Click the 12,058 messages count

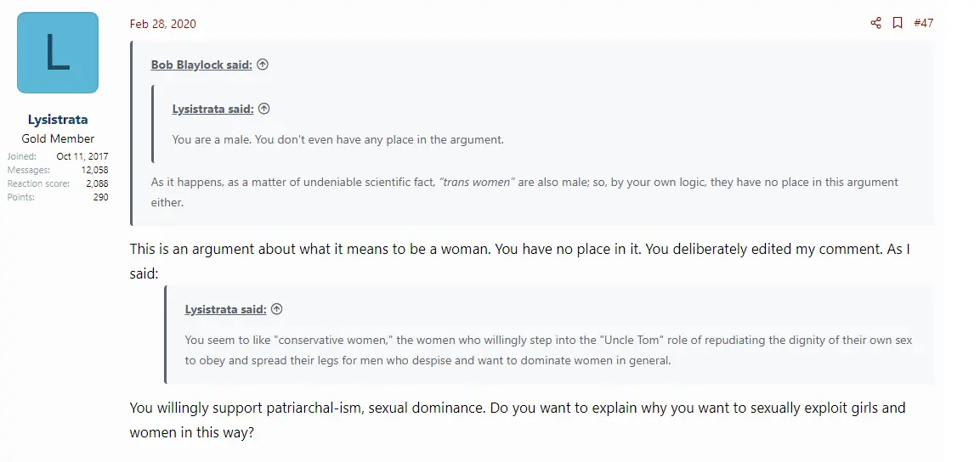tap(94, 170)
